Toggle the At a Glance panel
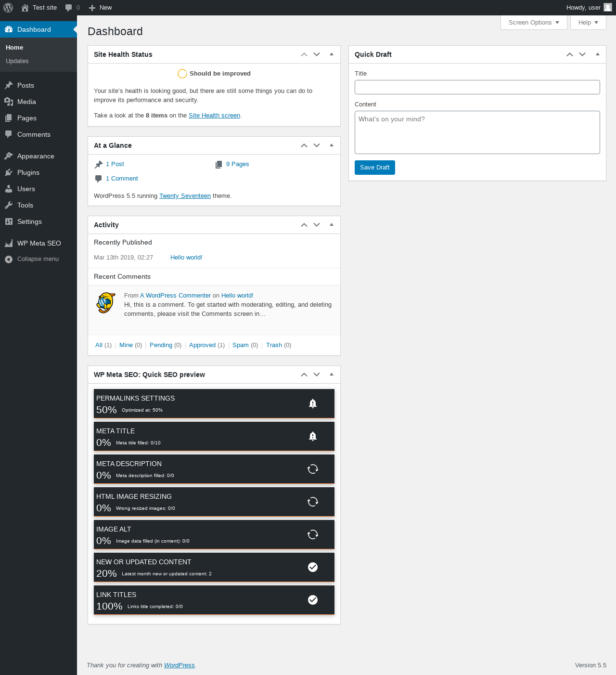Viewport: 616px width, 675px height. 332,145
